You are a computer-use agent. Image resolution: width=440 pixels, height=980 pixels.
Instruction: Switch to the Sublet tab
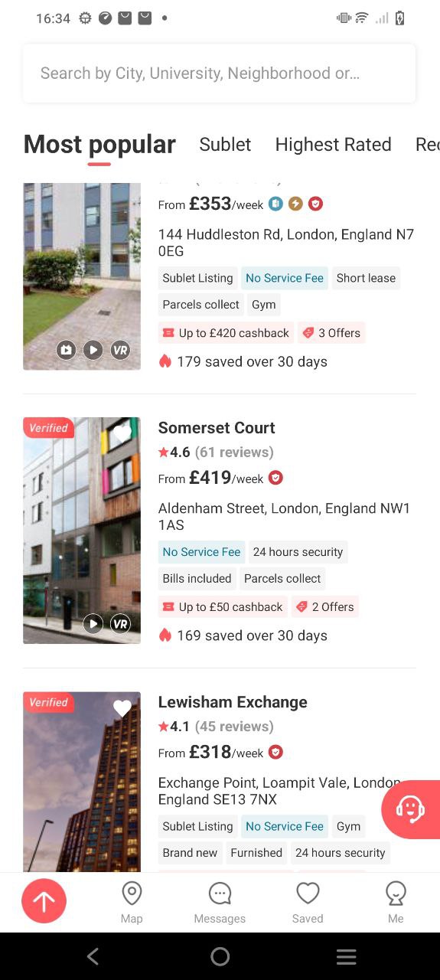coord(225,145)
